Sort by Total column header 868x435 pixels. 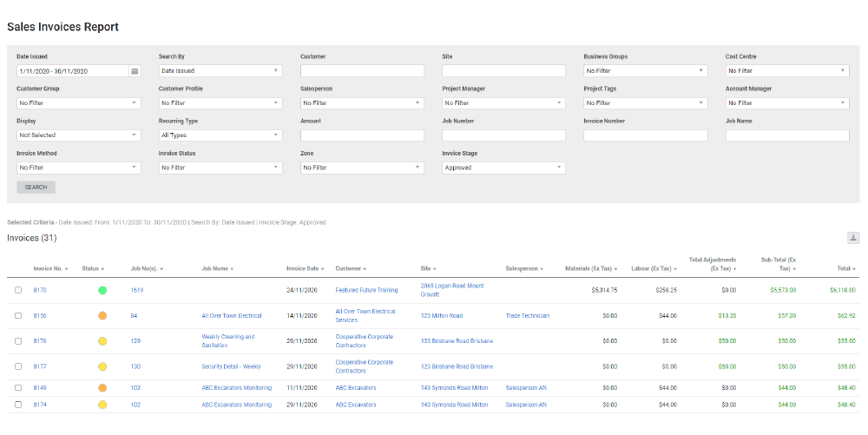pyautogui.click(x=845, y=268)
